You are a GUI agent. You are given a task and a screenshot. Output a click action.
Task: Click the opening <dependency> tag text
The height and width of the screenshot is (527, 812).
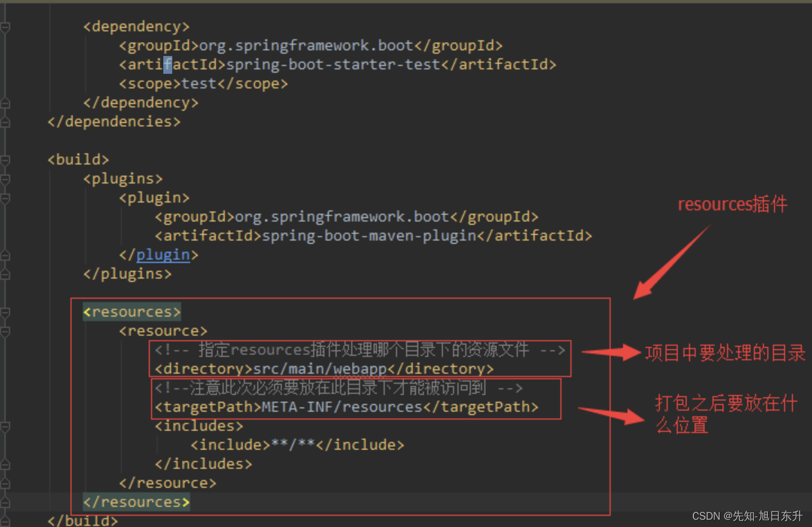[136, 26]
